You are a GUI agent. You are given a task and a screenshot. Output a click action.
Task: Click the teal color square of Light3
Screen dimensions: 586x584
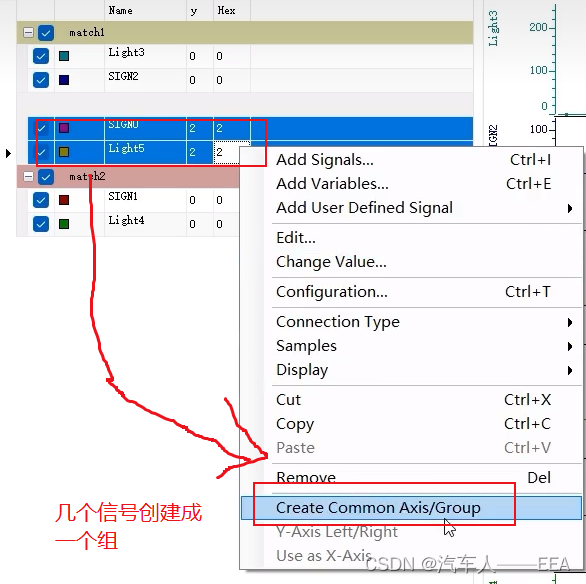[64, 56]
